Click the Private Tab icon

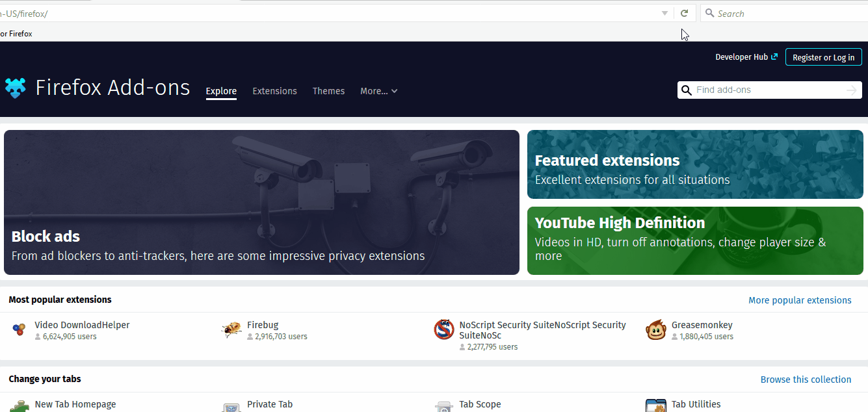pos(231,407)
